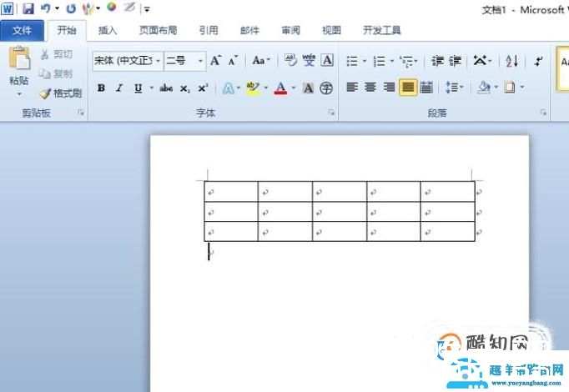
Task: Toggle bold formatting
Action: point(101,88)
